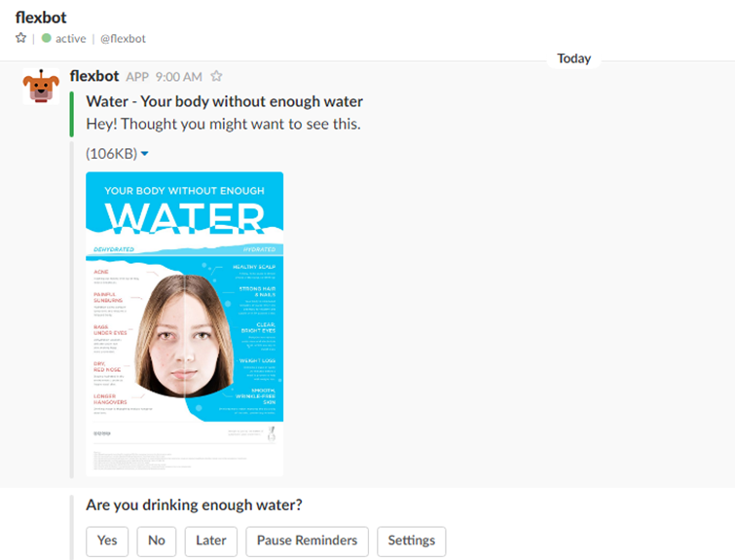The height and width of the screenshot is (560, 735).
Task: Star the 9:00 AM flexbot message
Action: pyautogui.click(x=216, y=76)
